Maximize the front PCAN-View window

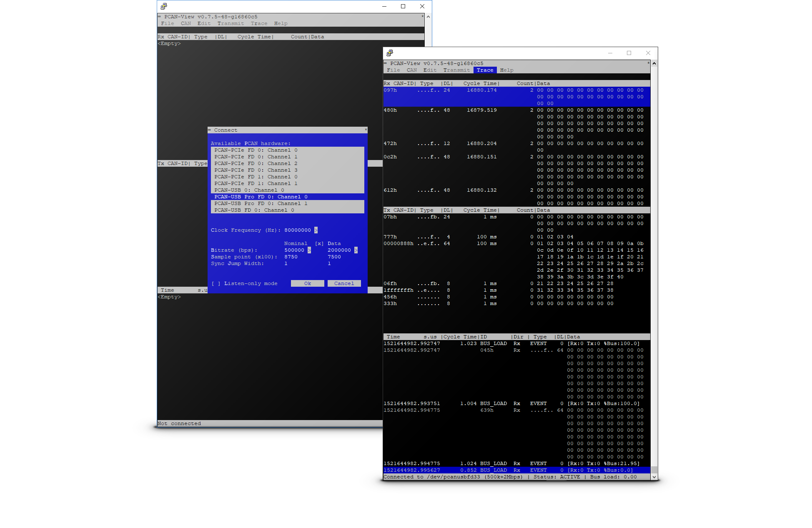pos(629,53)
